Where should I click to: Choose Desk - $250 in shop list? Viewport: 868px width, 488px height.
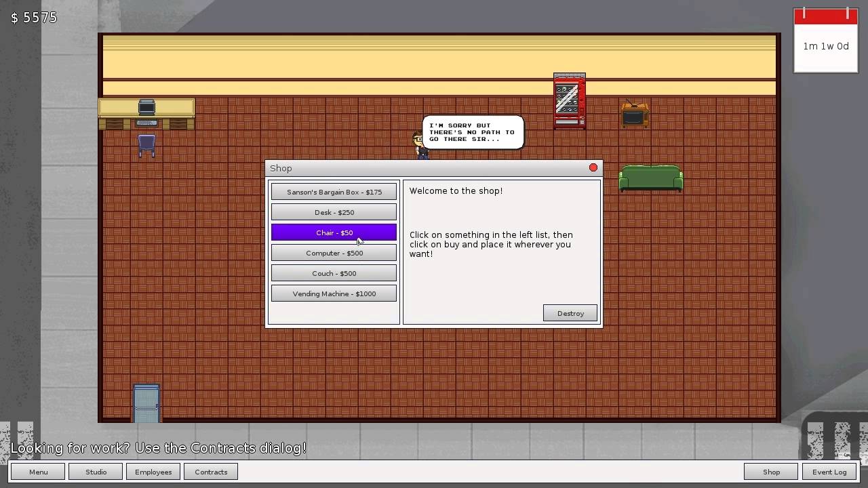(x=334, y=212)
